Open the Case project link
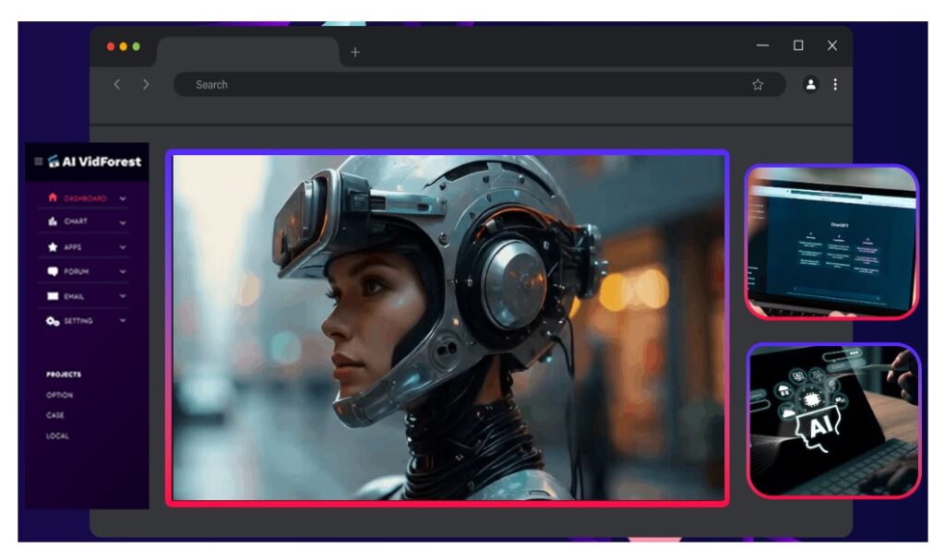Screen dimensions: 945x560 coord(55,415)
